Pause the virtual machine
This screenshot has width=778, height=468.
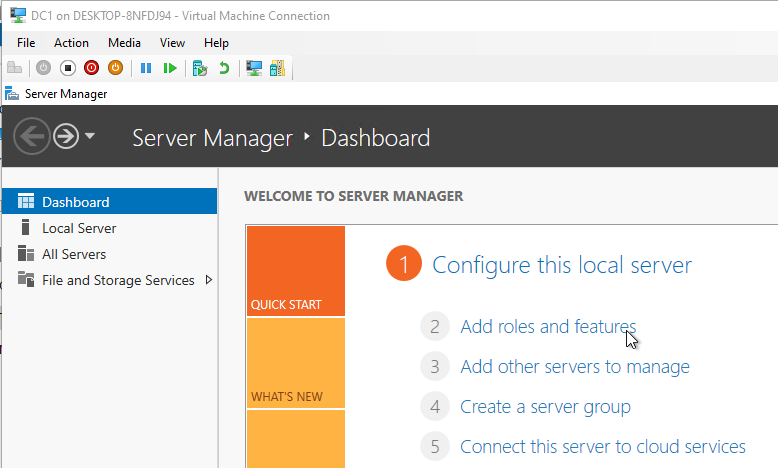(x=146, y=68)
